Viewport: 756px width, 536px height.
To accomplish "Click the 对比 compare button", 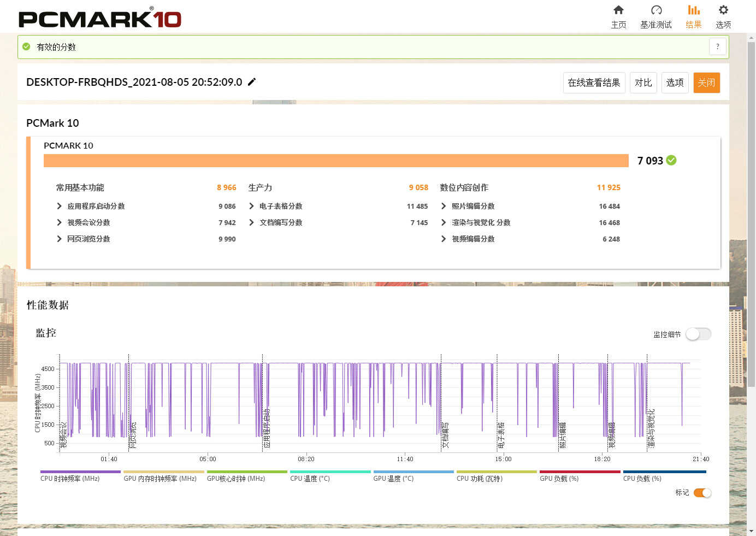I will pyautogui.click(x=643, y=83).
